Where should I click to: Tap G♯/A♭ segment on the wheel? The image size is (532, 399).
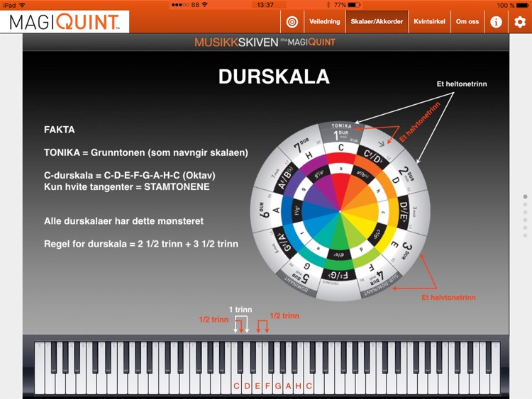[285, 242]
